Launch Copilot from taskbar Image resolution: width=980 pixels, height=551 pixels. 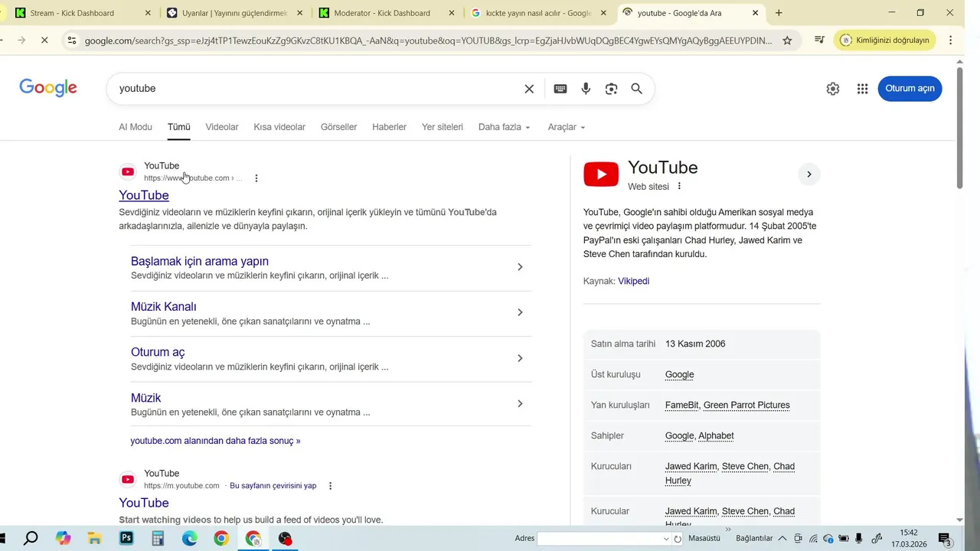(x=63, y=539)
